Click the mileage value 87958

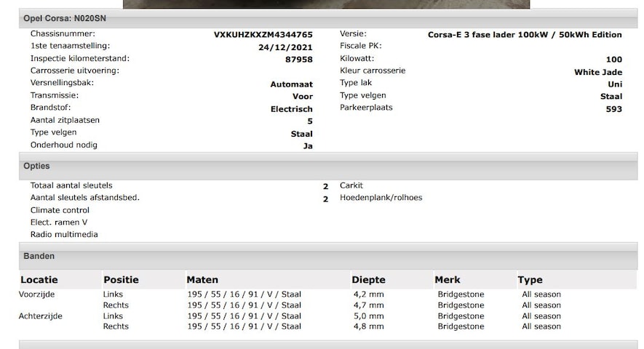pos(298,60)
